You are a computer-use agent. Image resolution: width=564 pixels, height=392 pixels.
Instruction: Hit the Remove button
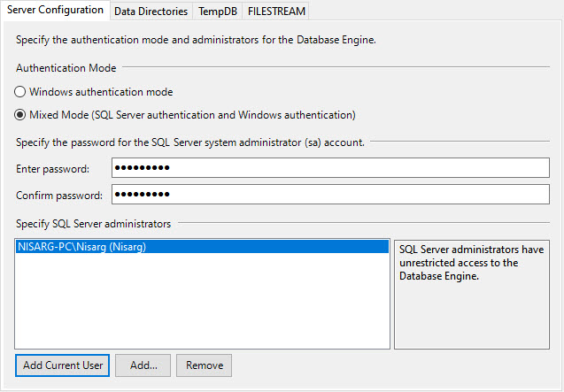point(204,365)
